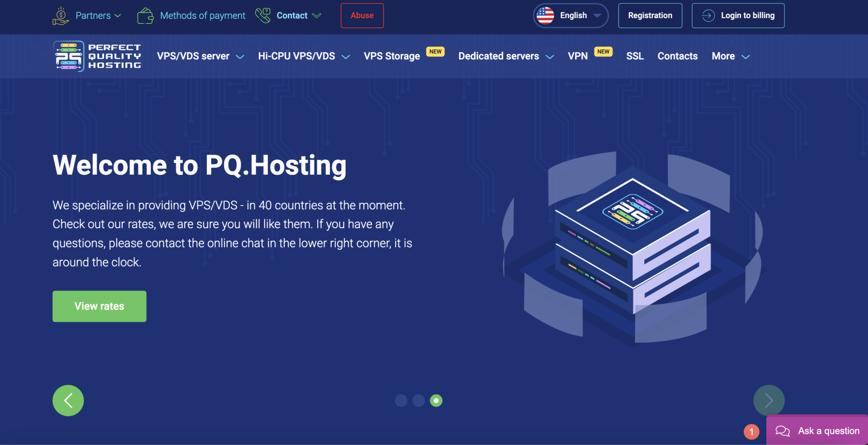Click the American flag language icon

(545, 15)
